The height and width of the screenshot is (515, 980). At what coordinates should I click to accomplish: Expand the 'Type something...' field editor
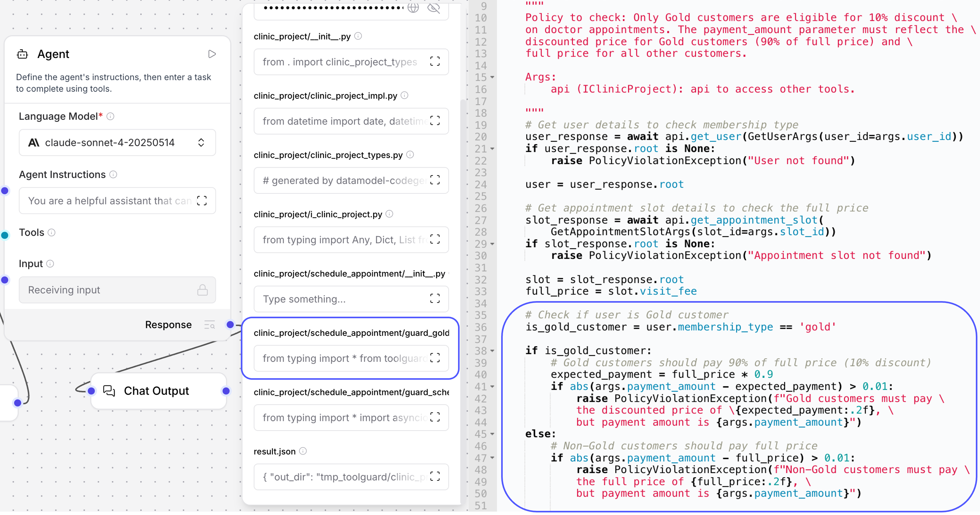click(435, 299)
